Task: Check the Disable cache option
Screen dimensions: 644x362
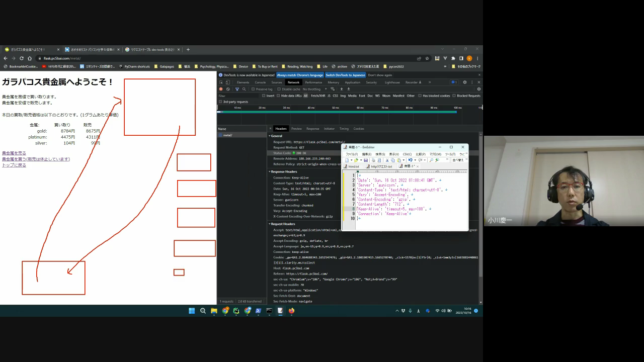Action: click(x=280, y=89)
